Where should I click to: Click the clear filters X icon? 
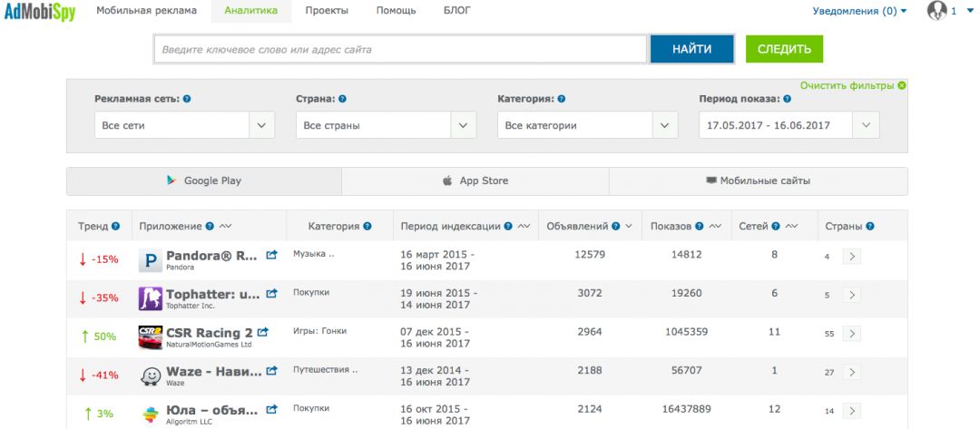[x=901, y=85]
